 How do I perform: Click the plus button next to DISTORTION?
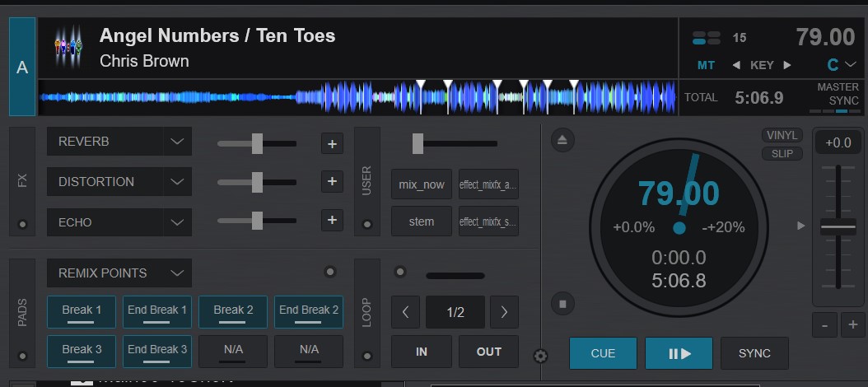332,182
